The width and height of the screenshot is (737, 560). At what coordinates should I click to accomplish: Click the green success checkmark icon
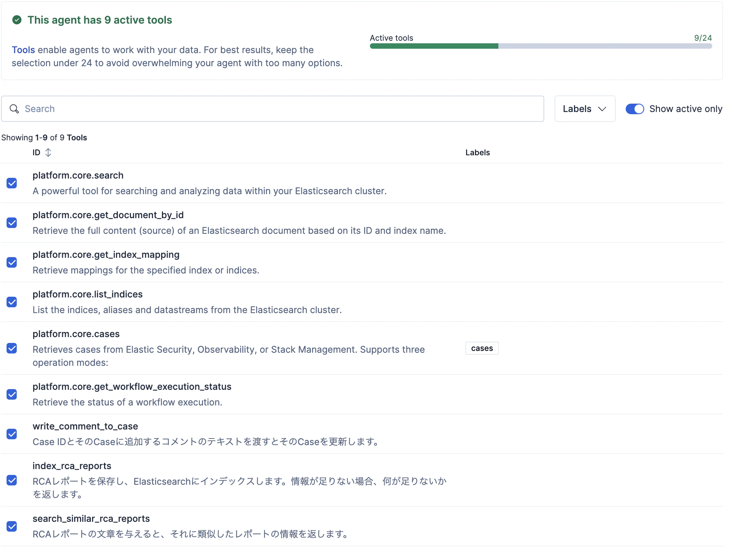(17, 20)
